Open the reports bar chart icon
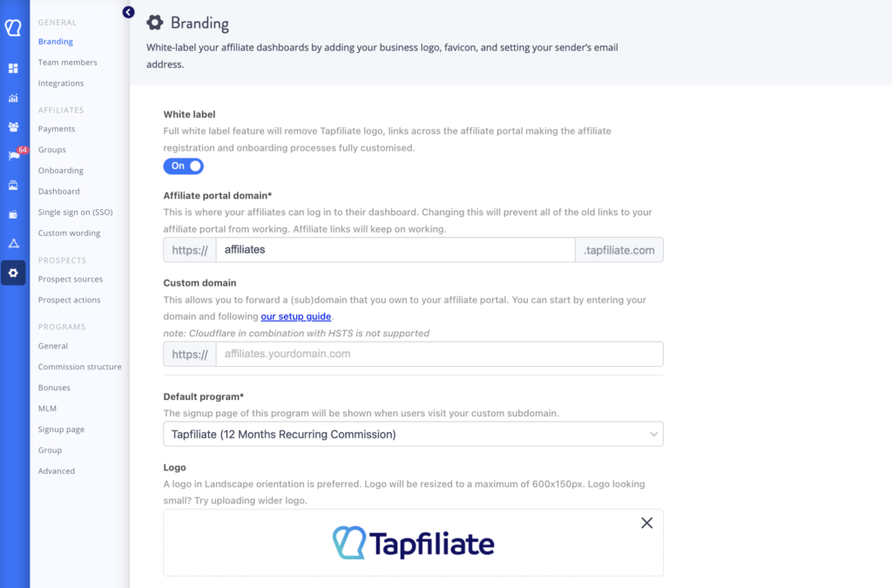 tap(13, 98)
